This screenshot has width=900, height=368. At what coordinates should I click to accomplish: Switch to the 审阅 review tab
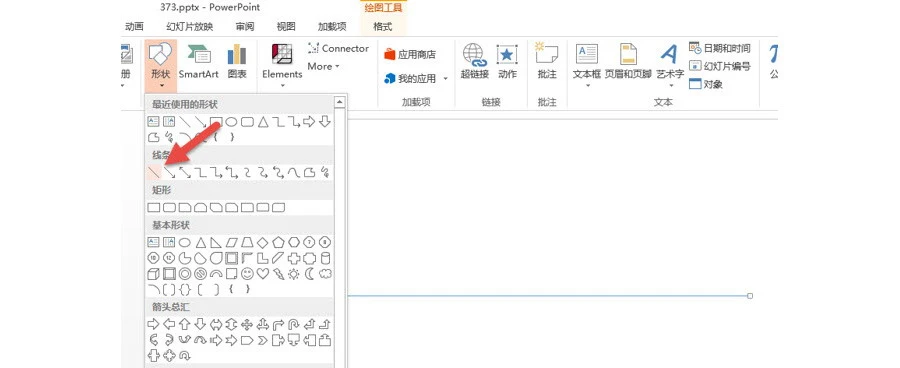245,26
